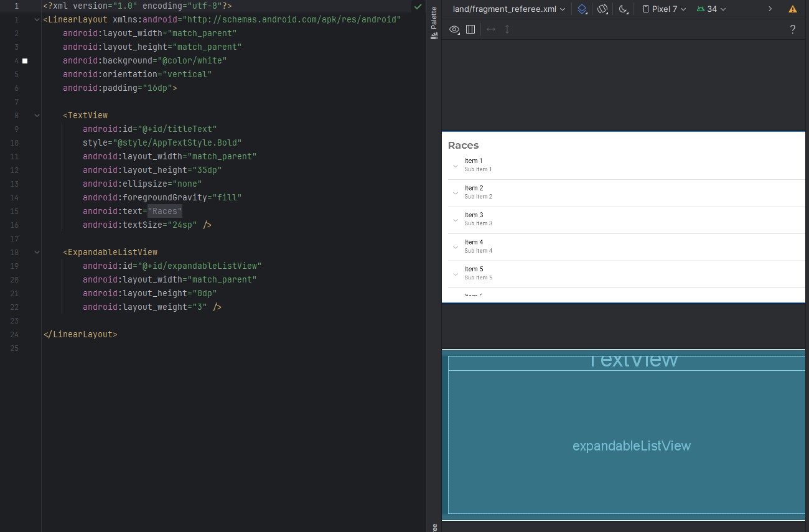
Task: Expand the Item 4 row chevron in preview
Action: pos(456,247)
